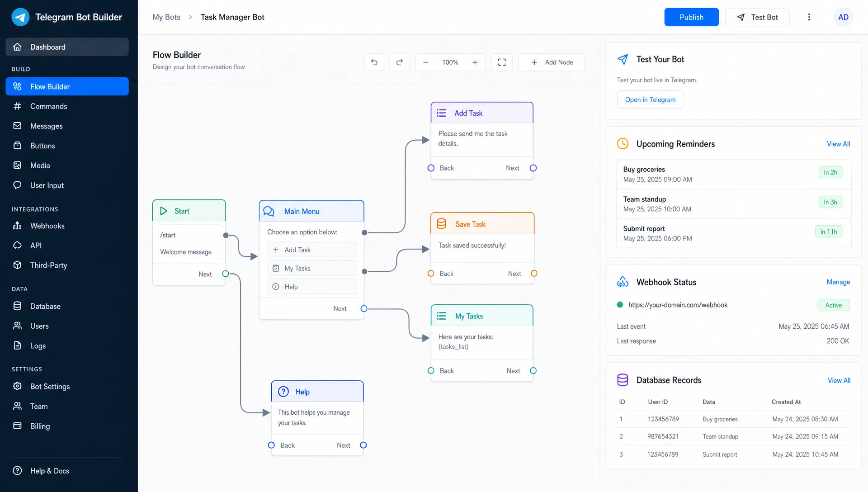Click Open in Telegram button
Viewport: 868px width, 492px height.
click(650, 99)
